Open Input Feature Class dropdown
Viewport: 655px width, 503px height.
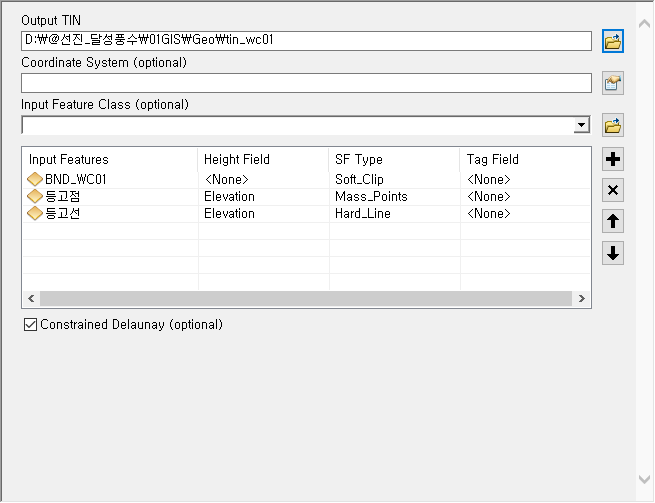(581, 125)
